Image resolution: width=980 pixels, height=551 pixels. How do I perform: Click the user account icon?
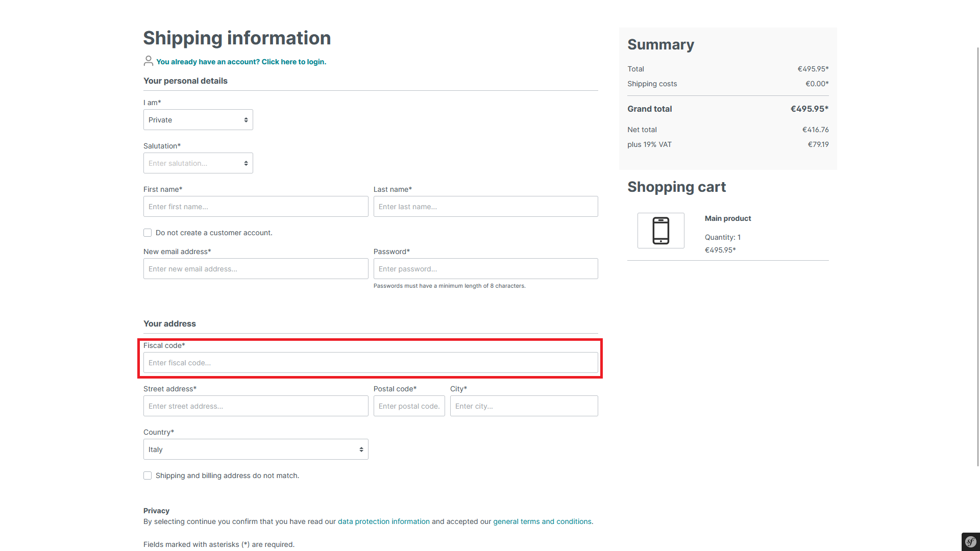click(148, 61)
